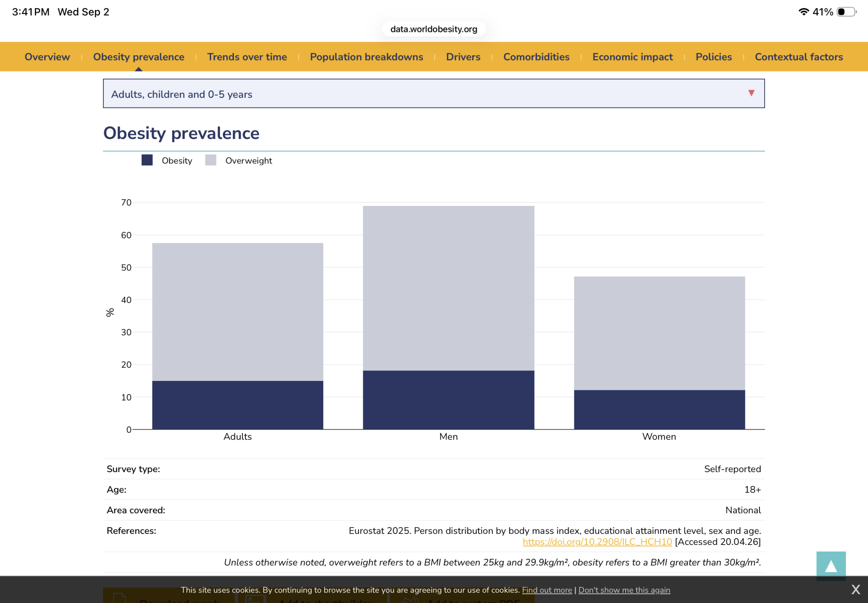Open the Overview tab
The width and height of the screenshot is (868, 603).
coord(47,57)
